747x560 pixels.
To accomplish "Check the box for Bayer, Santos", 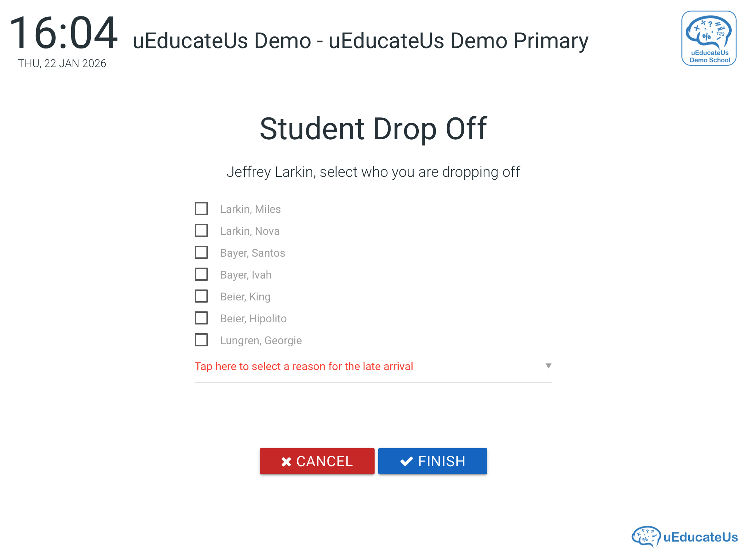I will [x=201, y=253].
